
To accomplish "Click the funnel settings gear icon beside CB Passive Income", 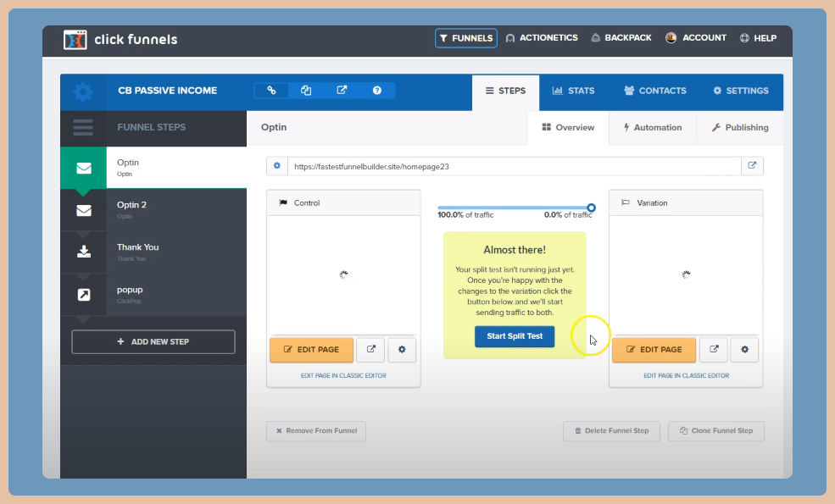I will tap(82, 91).
